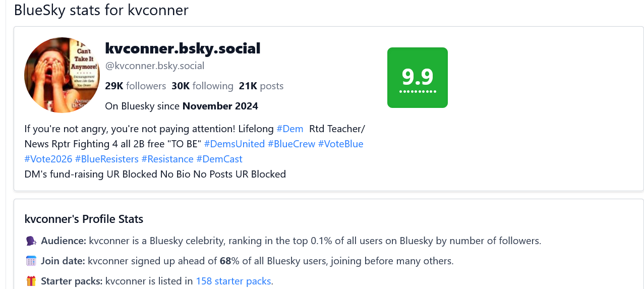
Task: Click the 29K followers count
Action: pos(135,86)
